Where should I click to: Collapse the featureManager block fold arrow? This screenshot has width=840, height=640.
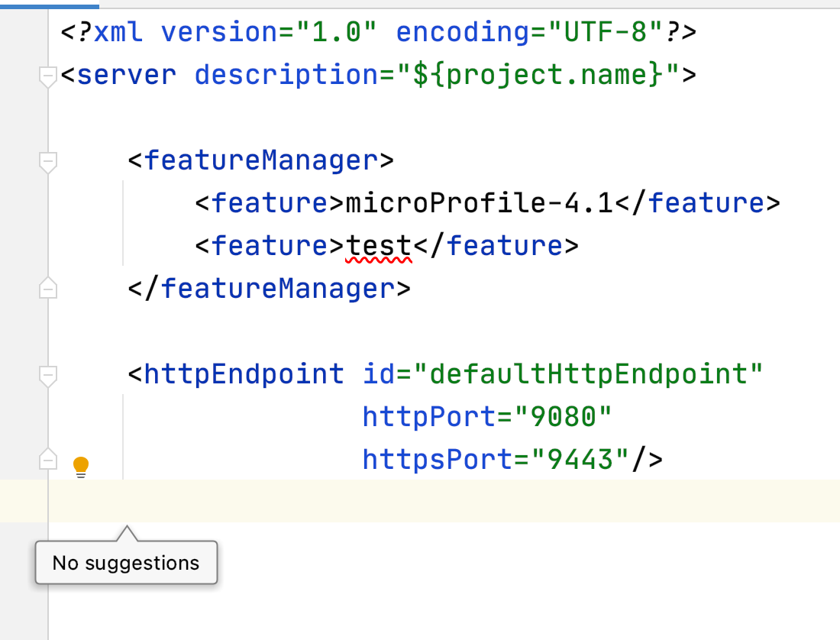(x=47, y=161)
